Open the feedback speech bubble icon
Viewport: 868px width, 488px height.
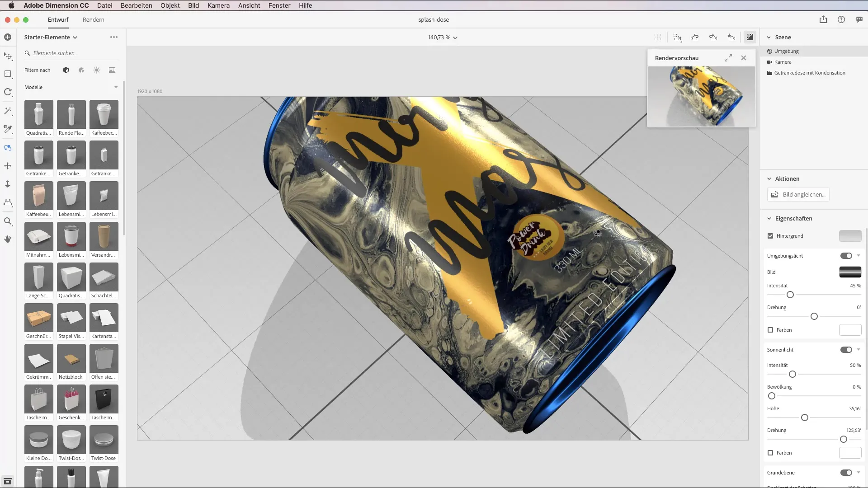(x=859, y=19)
